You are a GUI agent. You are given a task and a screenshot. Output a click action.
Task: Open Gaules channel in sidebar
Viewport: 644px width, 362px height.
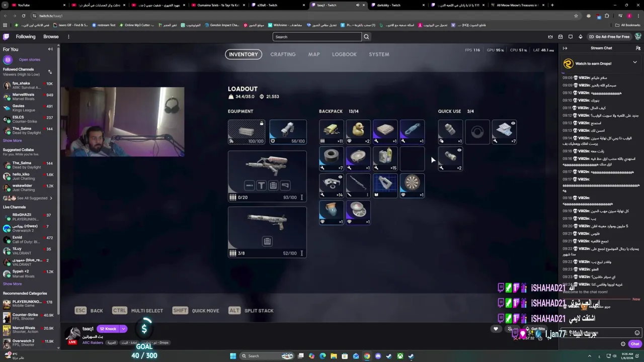pyautogui.click(x=29, y=108)
